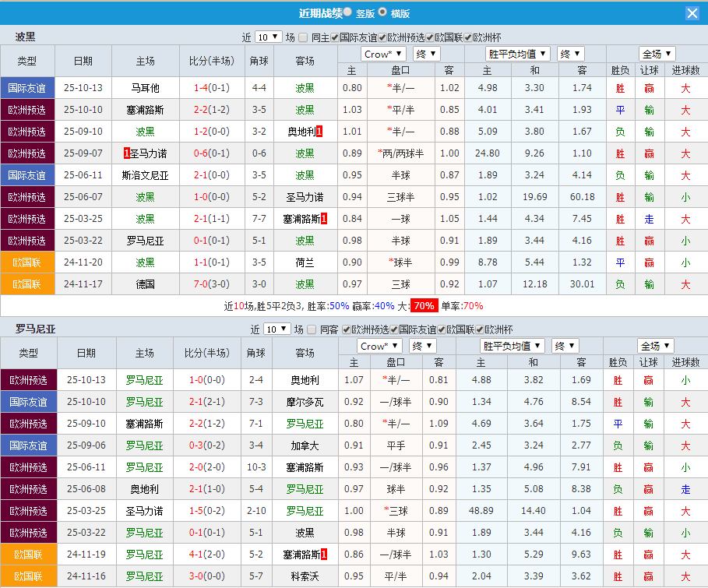The width and height of the screenshot is (708, 588).
Task: Enable the 同客 checkbox in the 罗马尼亚 table
Action: (312, 329)
